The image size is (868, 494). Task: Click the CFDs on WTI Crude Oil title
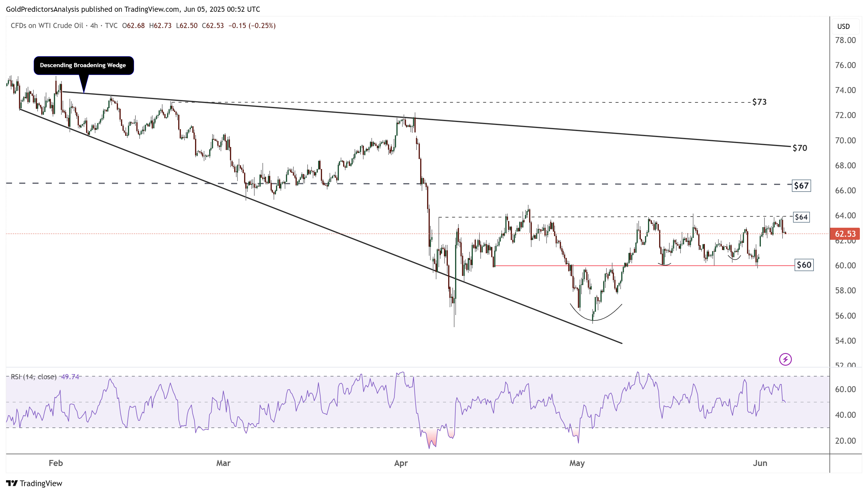pos(47,26)
